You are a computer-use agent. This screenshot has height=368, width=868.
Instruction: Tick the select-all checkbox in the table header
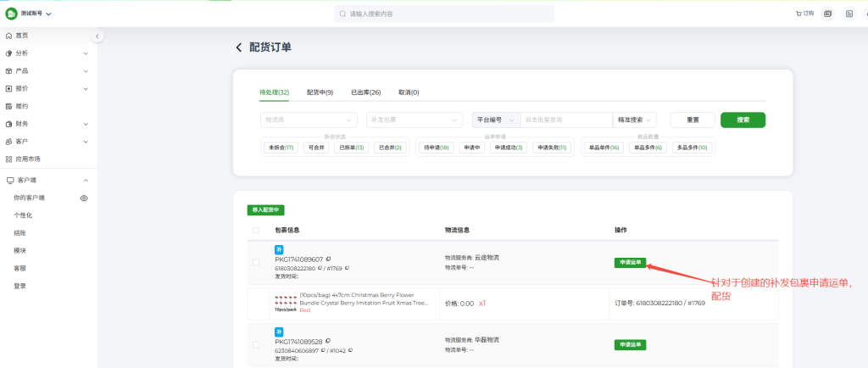click(256, 230)
